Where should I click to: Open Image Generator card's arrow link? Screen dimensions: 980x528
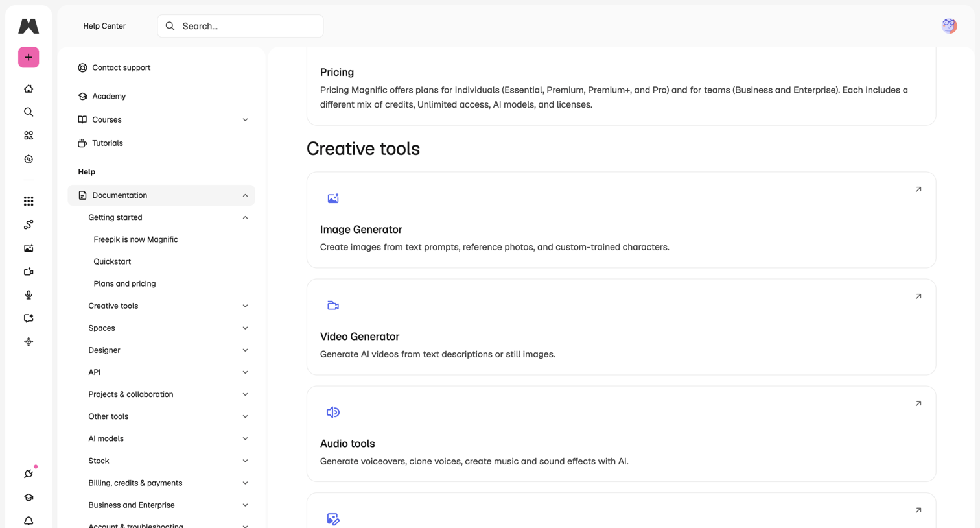pos(918,189)
